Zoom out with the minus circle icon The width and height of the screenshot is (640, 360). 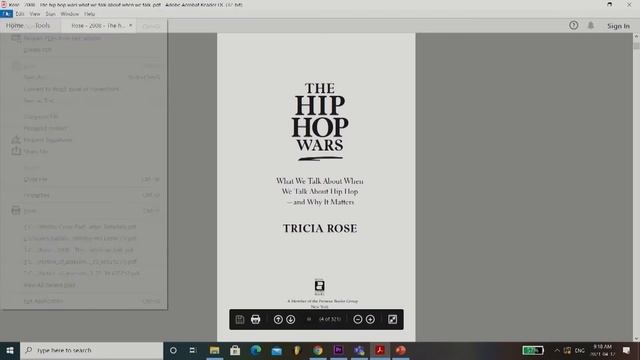click(x=358, y=319)
